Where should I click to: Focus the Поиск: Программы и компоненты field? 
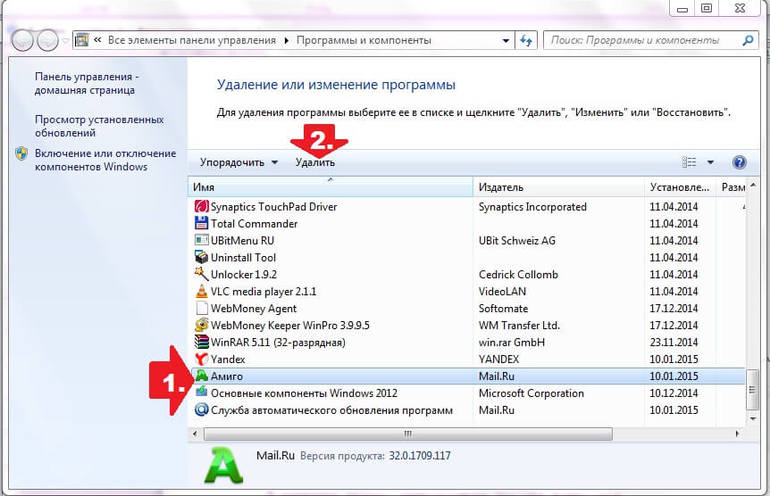(x=640, y=40)
